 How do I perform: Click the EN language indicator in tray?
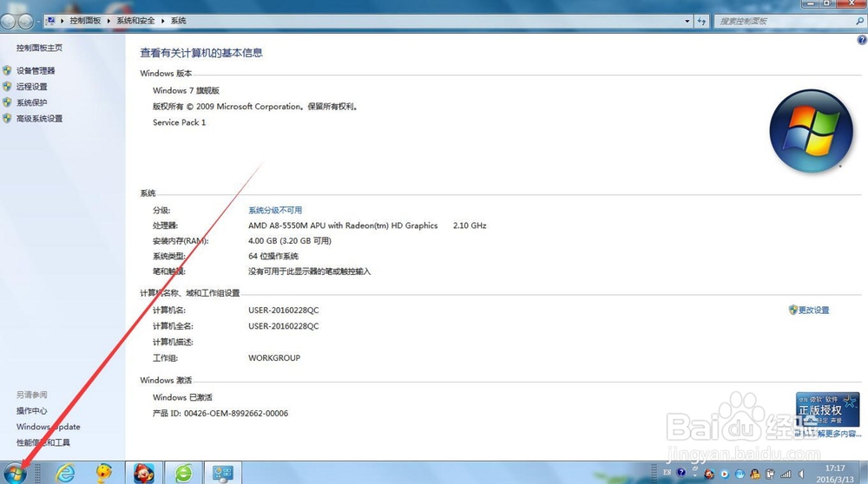click(667, 473)
